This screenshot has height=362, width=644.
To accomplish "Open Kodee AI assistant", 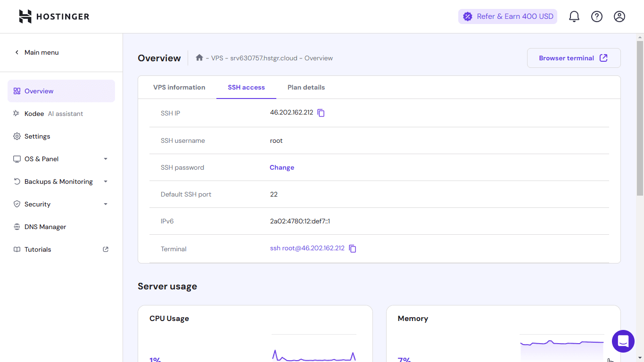I will point(61,114).
